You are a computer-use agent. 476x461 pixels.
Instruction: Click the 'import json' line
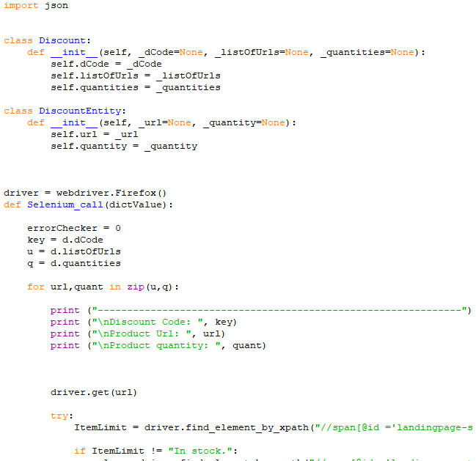click(x=36, y=5)
